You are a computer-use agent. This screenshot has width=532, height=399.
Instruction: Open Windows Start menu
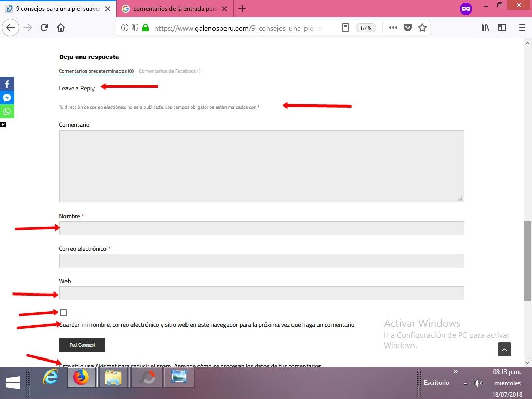[13, 383]
